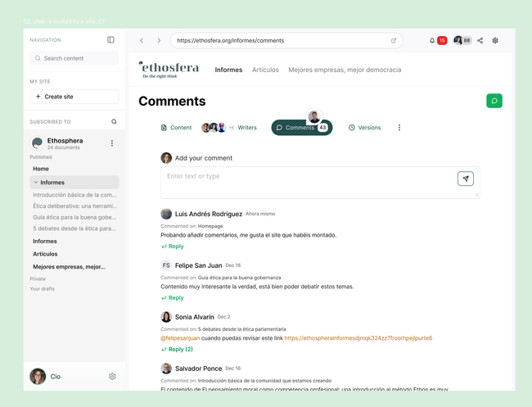Go forward with the right arrow

coord(159,40)
